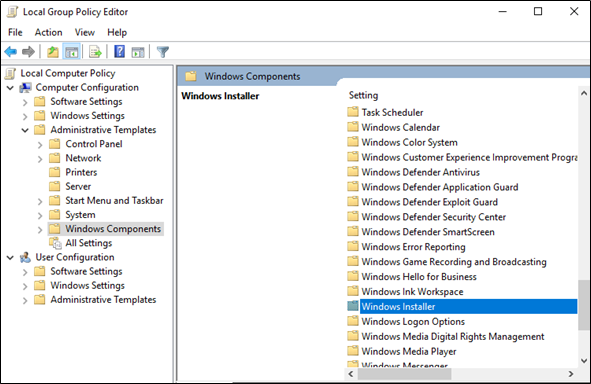This screenshot has width=591, height=384.
Task: Click the vertical scrollbar thumb
Action: (x=584, y=304)
